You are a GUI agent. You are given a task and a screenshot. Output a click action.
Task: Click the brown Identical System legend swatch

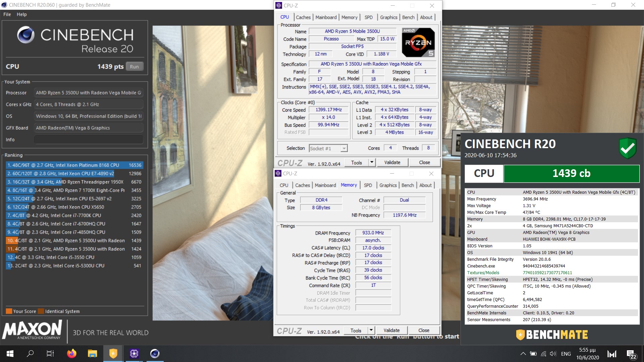41,311
